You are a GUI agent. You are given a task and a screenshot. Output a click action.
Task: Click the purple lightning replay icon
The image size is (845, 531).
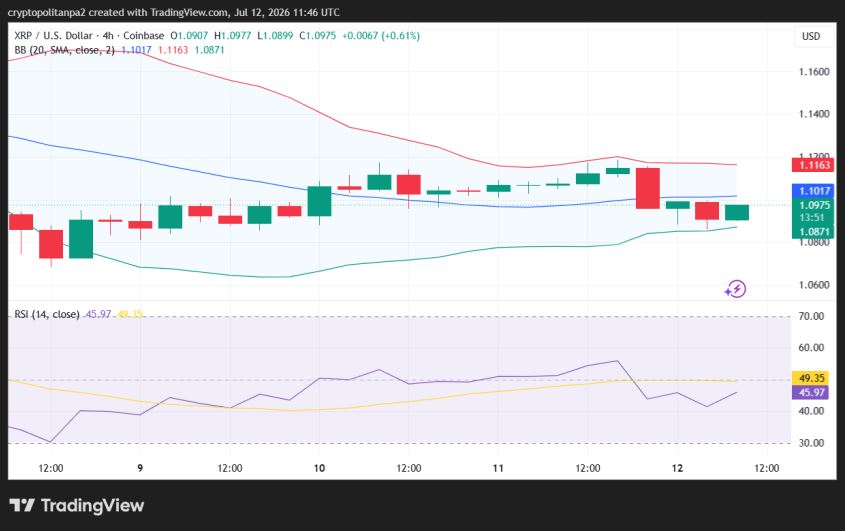(x=736, y=289)
